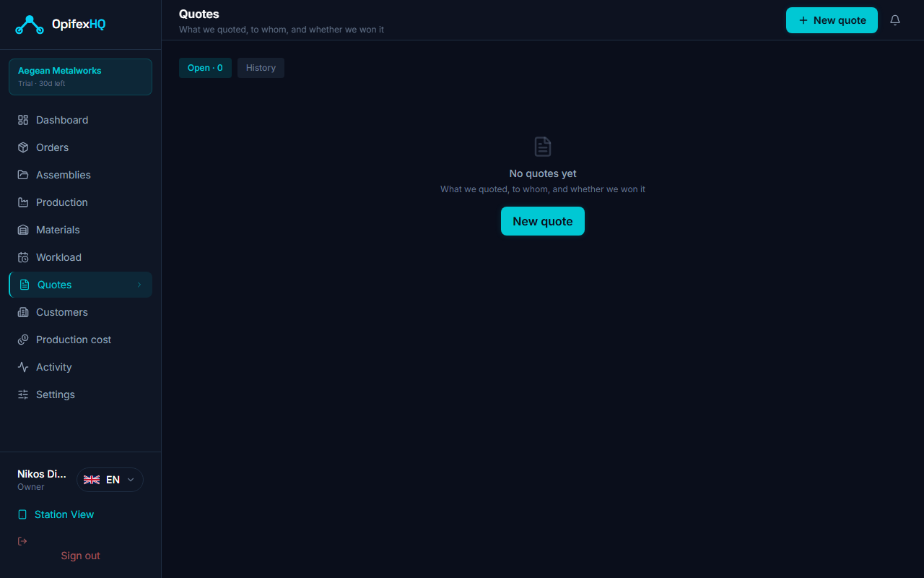Open the EN language dropdown chevron
This screenshot has width=924, height=578.
click(131, 480)
